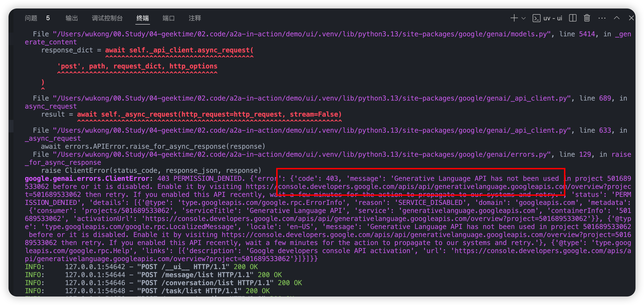Image resolution: width=644 pixels, height=305 pixels.
Task: Select the 终端 tab
Action: tap(142, 18)
